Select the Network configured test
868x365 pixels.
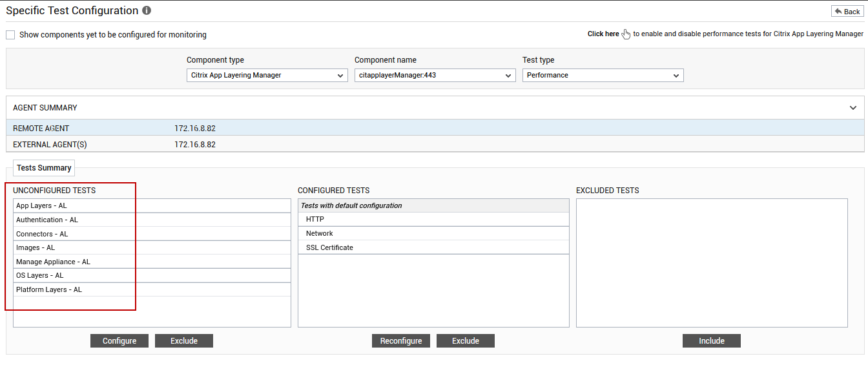[433, 234]
